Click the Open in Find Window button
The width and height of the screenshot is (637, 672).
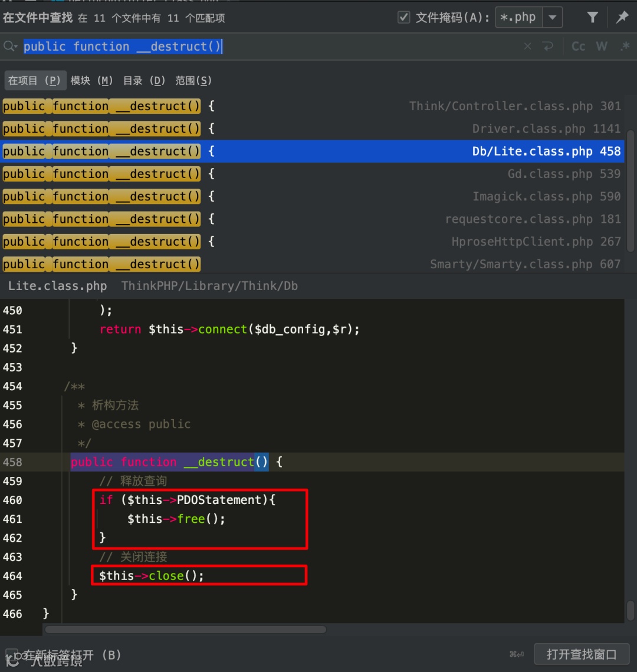tap(581, 654)
